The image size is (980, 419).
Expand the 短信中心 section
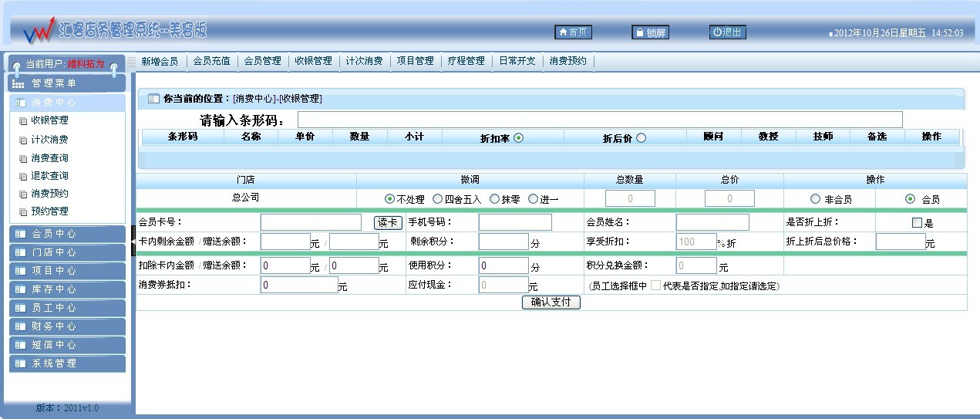coord(67,345)
